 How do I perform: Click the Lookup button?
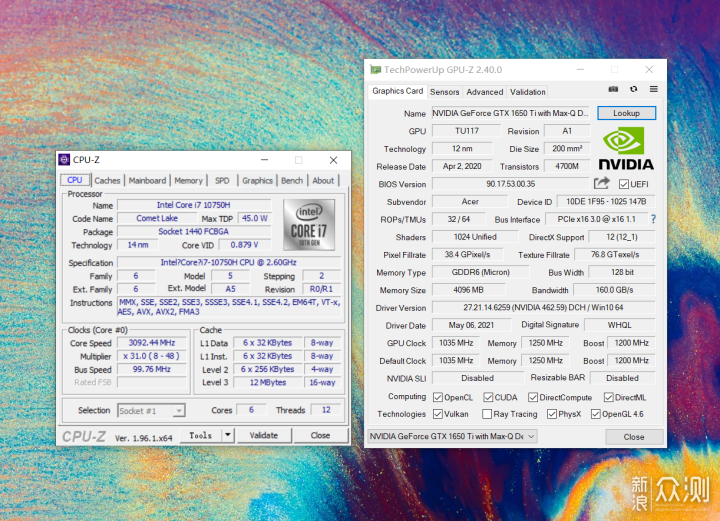pyautogui.click(x=626, y=113)
